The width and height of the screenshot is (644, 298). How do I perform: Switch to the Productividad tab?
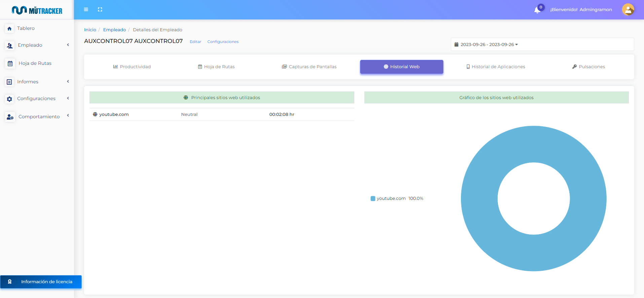132,67
